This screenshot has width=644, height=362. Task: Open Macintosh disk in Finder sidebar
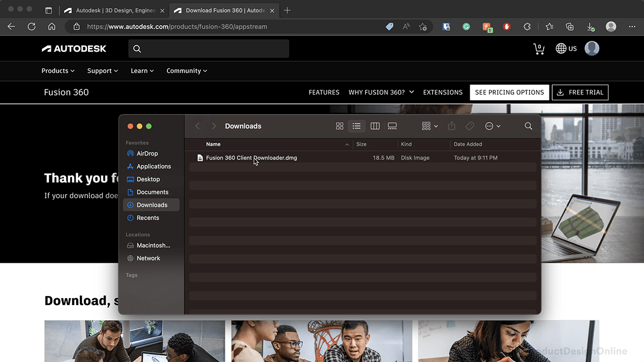[x=151, y=245]
